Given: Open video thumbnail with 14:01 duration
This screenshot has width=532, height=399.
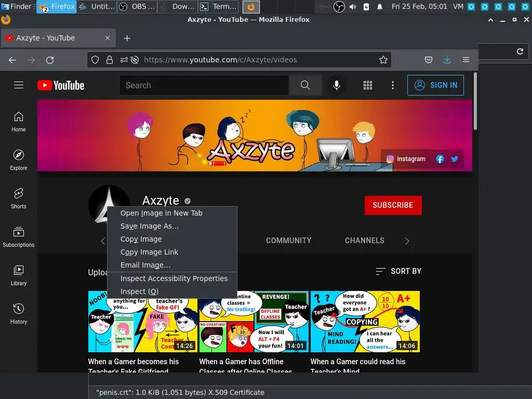Looking at the screenshot, I should tap(254, 322).
